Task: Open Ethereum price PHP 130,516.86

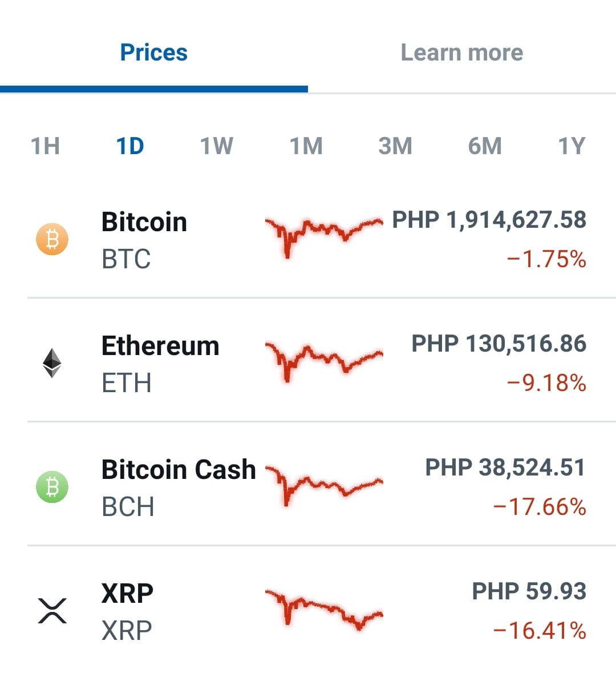Action: 499,344
